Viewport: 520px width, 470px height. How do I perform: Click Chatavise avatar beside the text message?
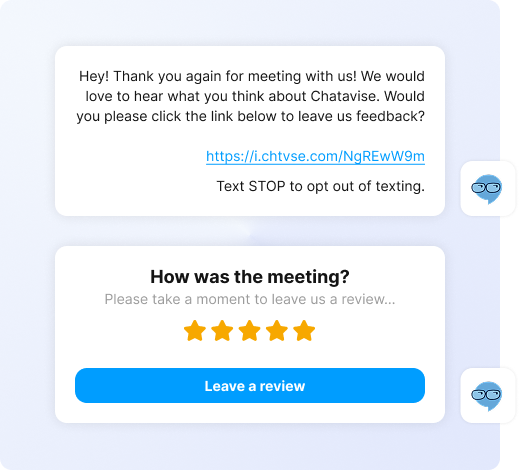[x=488, y=189]
